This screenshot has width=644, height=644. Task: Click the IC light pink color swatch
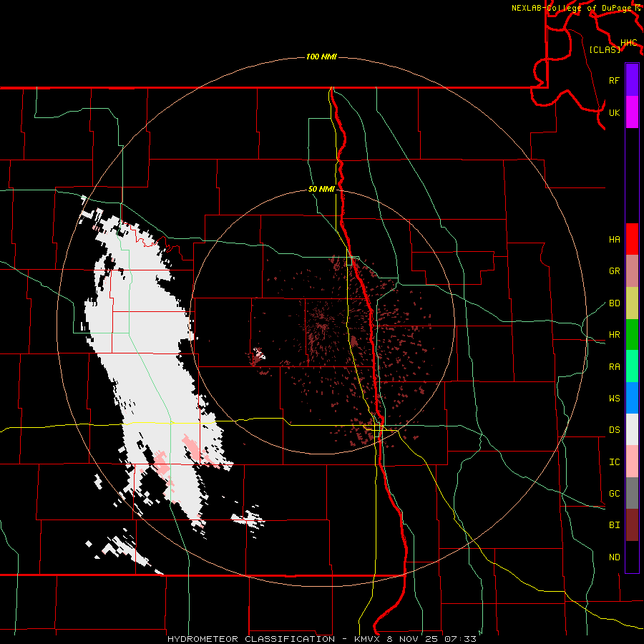coord(632,462)
